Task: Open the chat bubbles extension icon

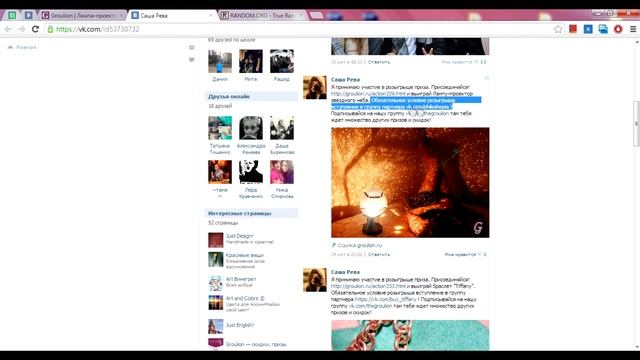Action: [603, 29]
